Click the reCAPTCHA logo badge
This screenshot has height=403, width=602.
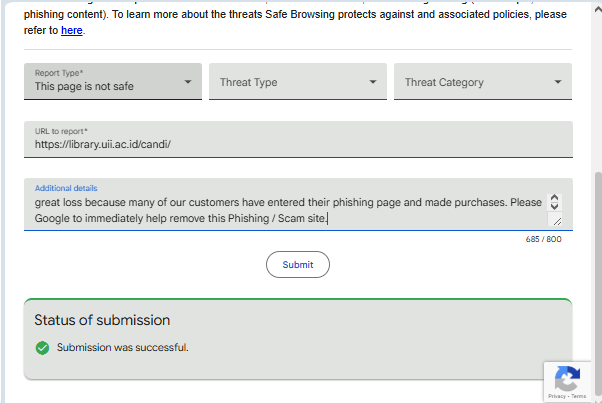(x=567, y=378)
